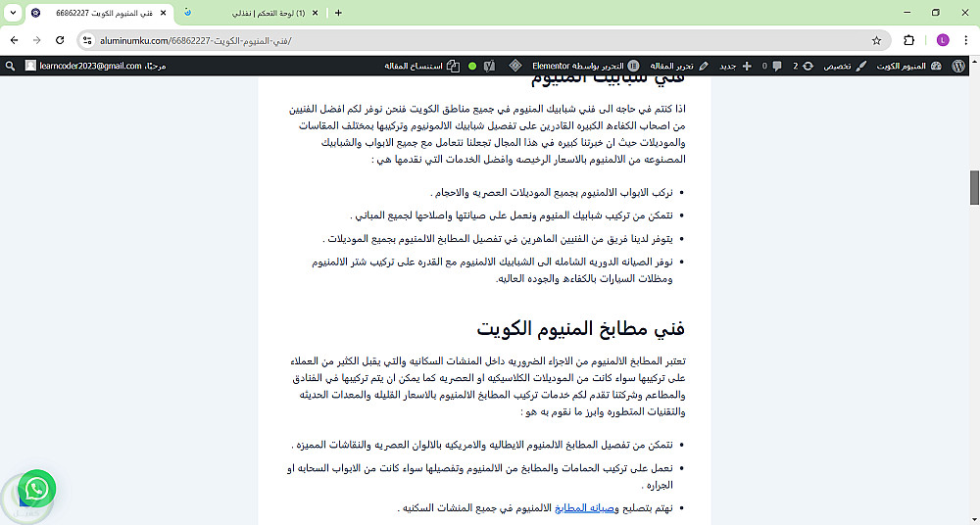This screenshot has height=525, width=980.
Task: Click bullet نوفر الصيانه الدوريه الشامله
Action: point(492,270)
